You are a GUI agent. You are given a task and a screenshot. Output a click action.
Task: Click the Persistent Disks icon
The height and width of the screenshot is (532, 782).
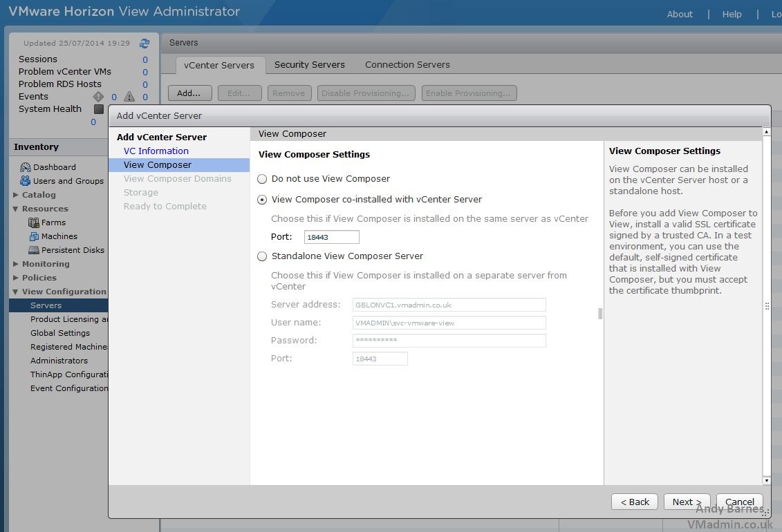point(33,249)
